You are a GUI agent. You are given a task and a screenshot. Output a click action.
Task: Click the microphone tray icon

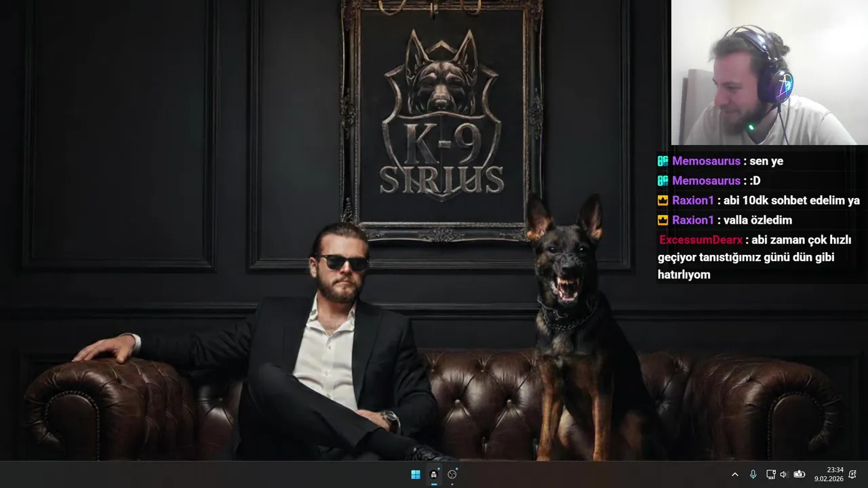pyautogui.click(x=753, y=474)
